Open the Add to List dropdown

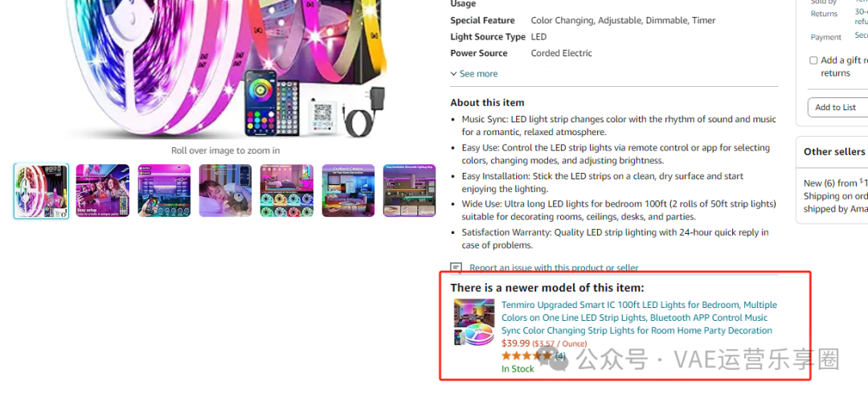pyautogui.click(x=837, y=108)
